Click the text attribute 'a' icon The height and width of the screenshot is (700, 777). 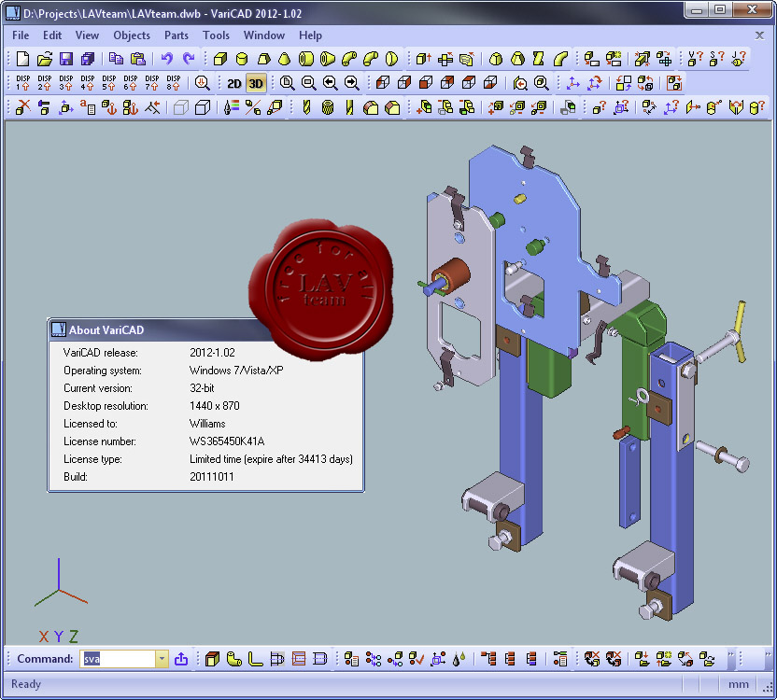click(87, 107)
